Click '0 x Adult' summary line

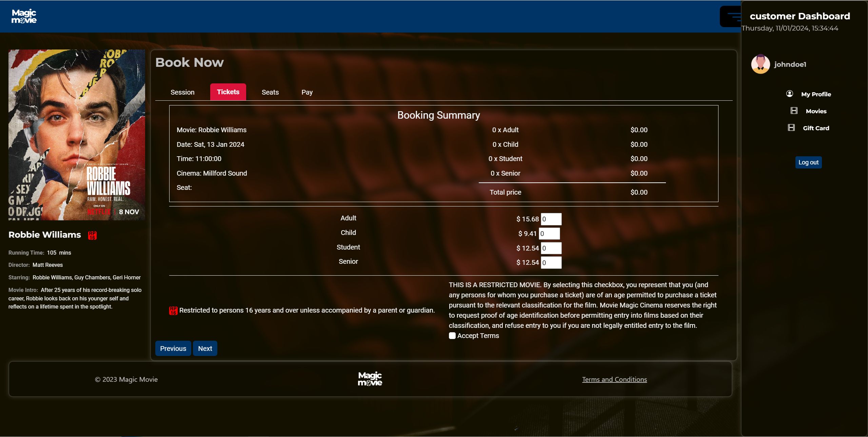(505, 130)
